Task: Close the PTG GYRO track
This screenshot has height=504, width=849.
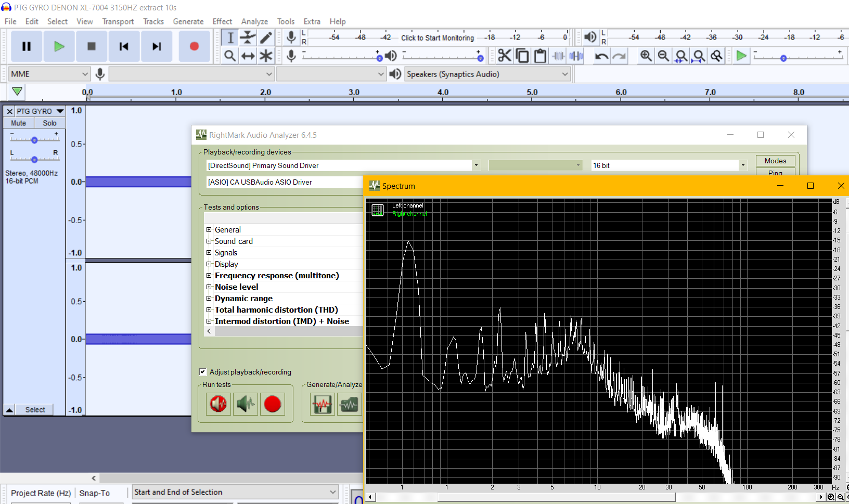Action: (x=9, y=111)
